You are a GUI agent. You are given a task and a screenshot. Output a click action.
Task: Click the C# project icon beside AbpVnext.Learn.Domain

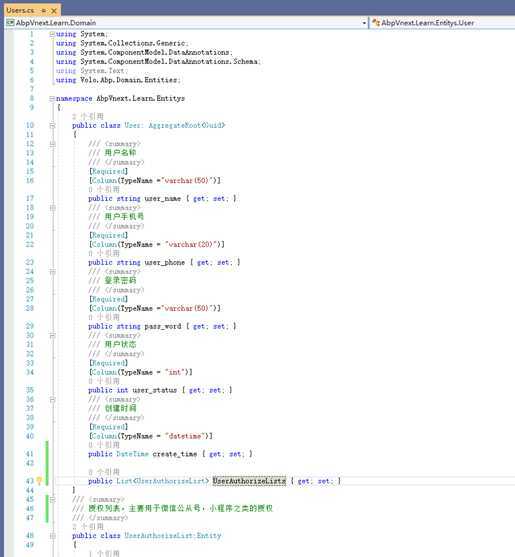point(10,23)
